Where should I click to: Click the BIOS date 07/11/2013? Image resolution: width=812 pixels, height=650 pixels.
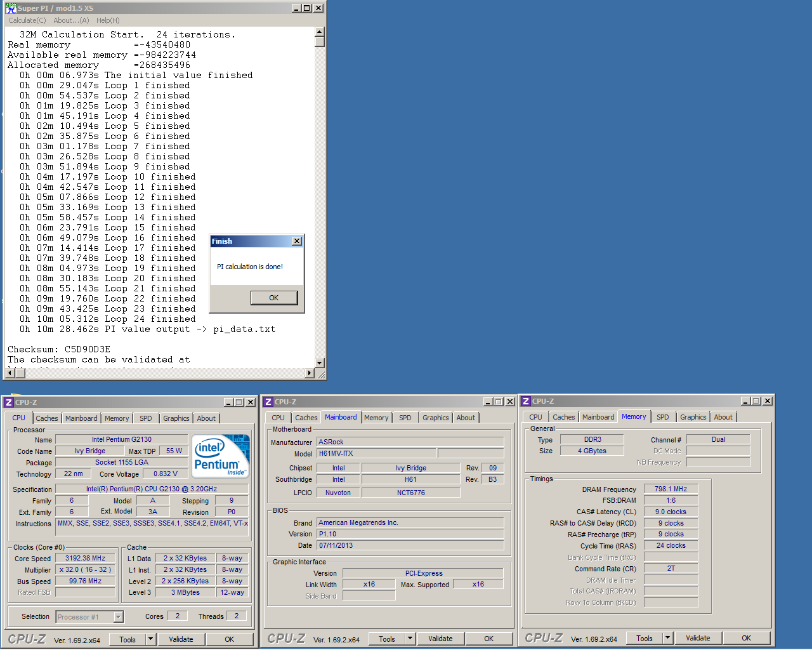(410, 546)
